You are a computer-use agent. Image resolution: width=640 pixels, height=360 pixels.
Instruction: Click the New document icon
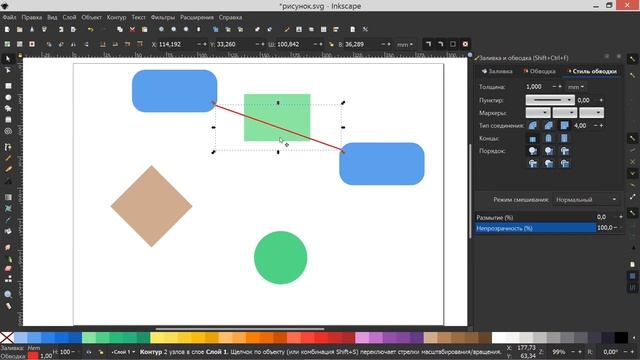[x=7, y=29]
